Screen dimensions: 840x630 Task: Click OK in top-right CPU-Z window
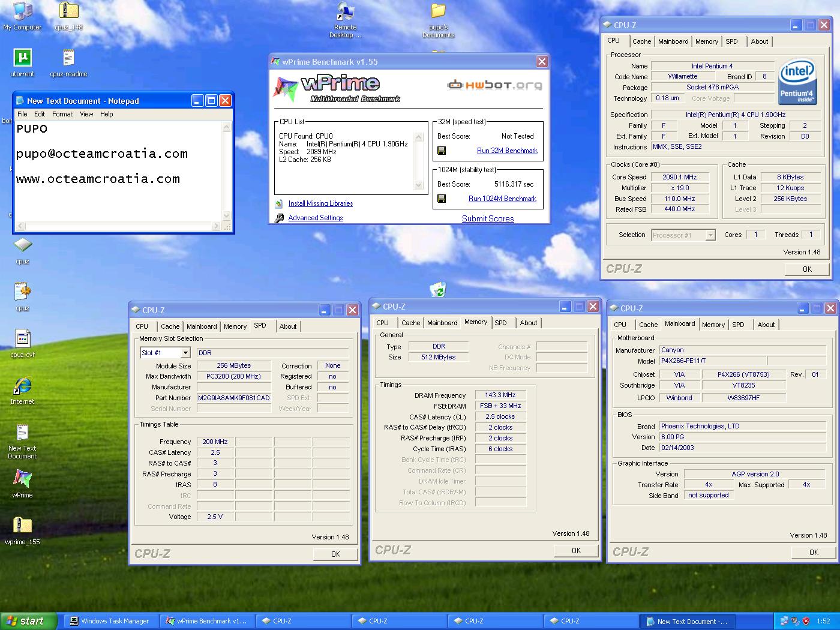(x=807, y=269)
